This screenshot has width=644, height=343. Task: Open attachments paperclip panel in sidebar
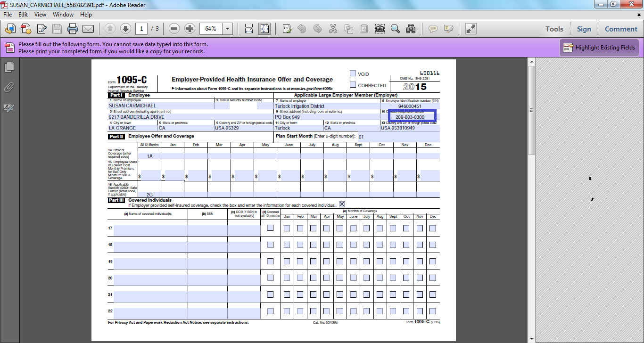pos(8,88)
